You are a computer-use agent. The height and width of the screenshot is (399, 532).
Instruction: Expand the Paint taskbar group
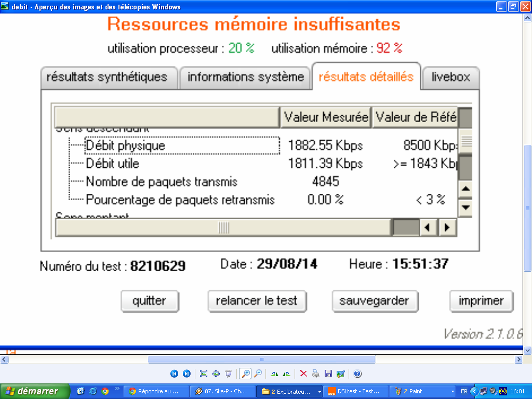pyautogui.click(x=453, y=391)
